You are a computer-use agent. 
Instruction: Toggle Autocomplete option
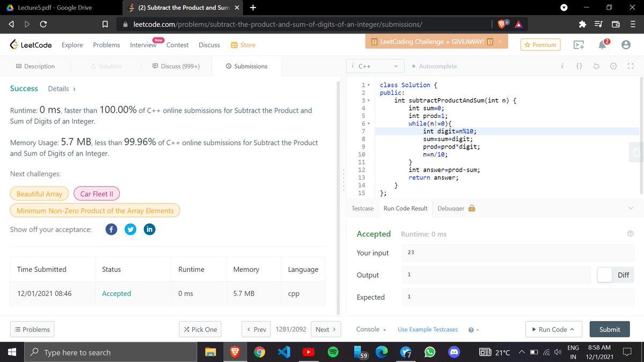434,67
